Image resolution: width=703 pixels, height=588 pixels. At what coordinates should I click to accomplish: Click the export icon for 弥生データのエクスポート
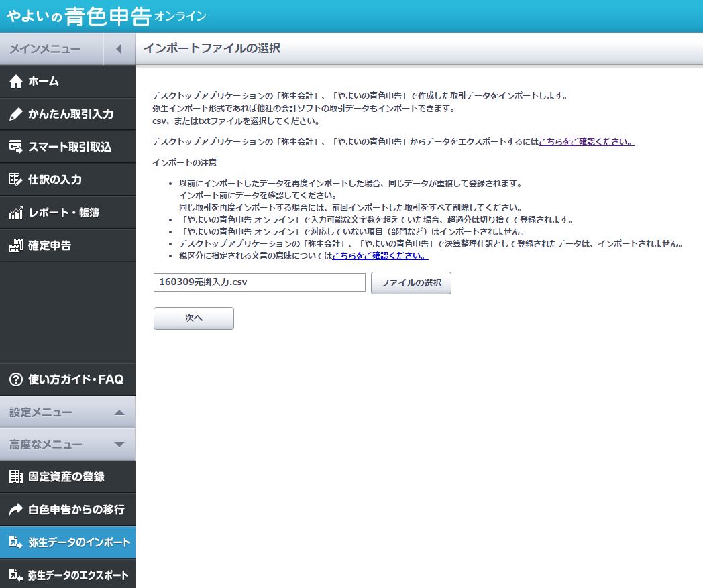(15, 575)
